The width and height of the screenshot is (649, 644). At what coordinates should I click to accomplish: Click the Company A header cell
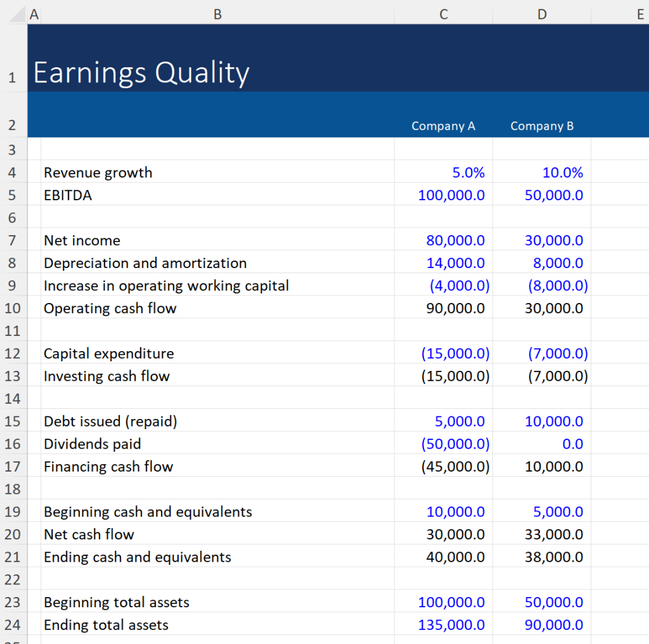click(x=443, y=126)
